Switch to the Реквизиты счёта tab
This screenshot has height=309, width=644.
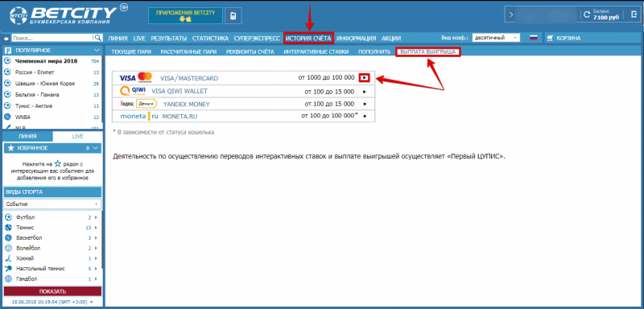[x=250, y=52]
